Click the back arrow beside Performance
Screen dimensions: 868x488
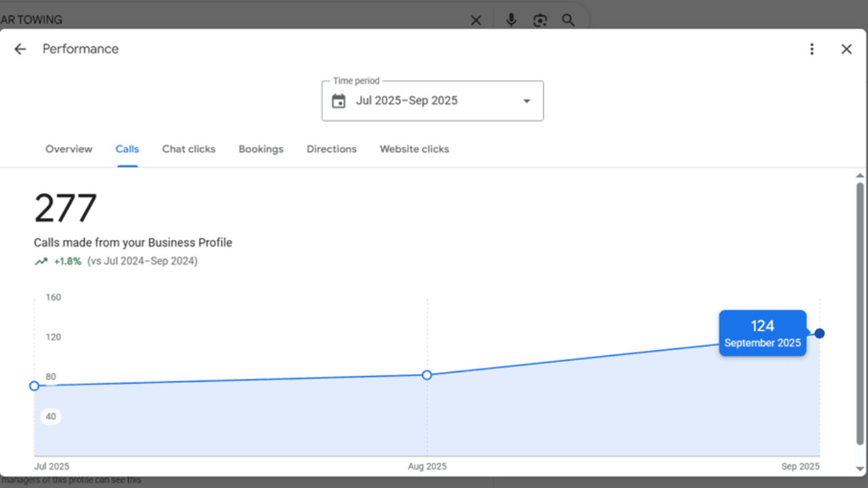pyautogui.click(x=20, y=49)
